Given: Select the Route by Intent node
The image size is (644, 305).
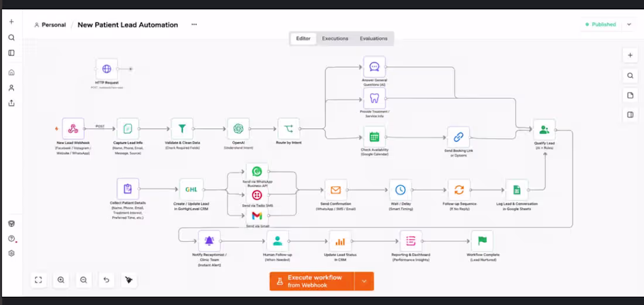Looking at the screenshot, I should point(289,128).
